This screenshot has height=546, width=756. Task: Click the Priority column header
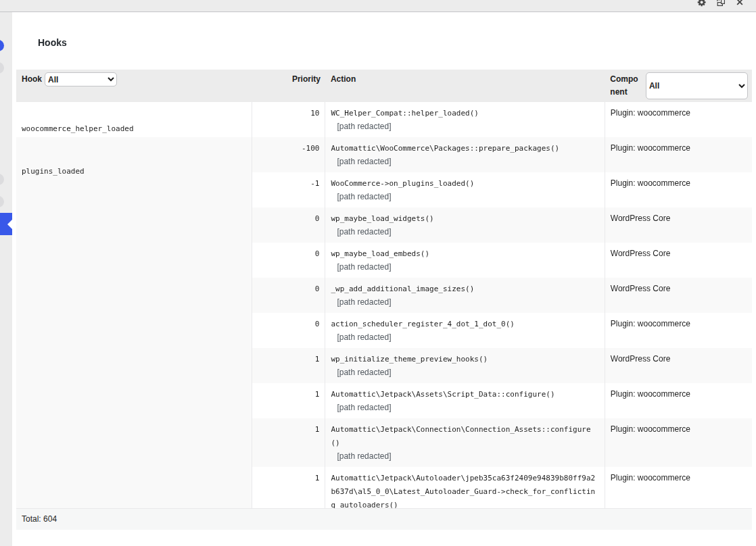[x=306, y=79]
